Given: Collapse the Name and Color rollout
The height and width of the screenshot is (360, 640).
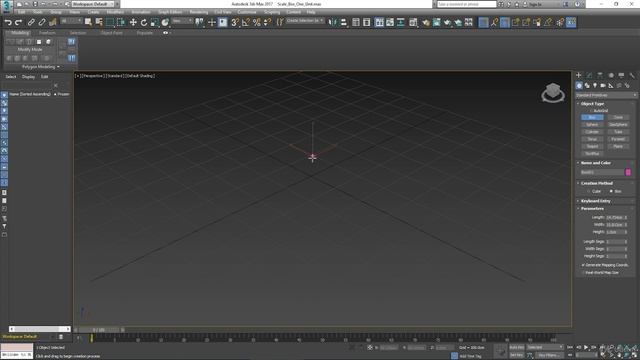Looking at the screenshot, I should pyautogui.click(x=596, y=163).
